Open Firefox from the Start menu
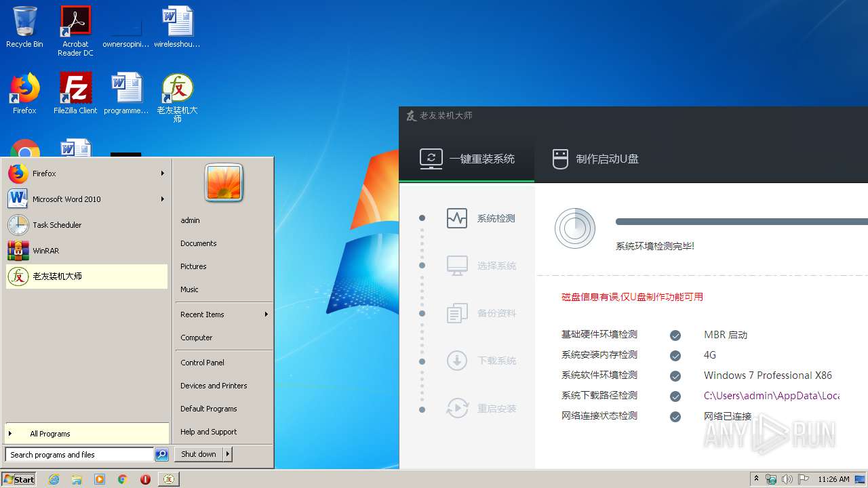868x488 pixels. tap(87, 174)
